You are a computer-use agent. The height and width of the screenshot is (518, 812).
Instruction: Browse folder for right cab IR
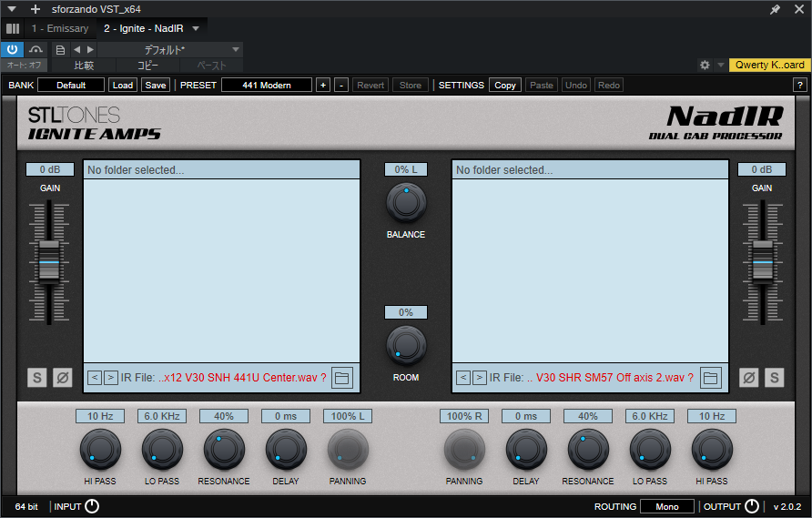pos(710,378)
